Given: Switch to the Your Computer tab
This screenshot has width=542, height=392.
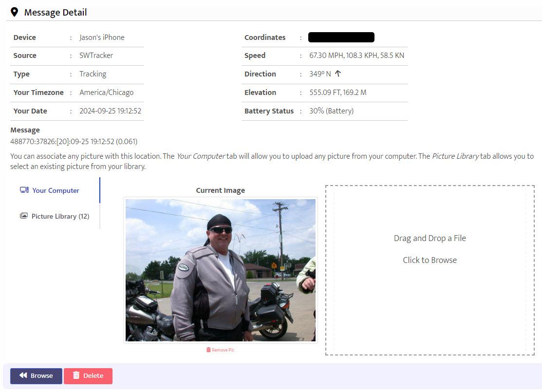Looking at the screenshot, I should click(x=50, y=190).
